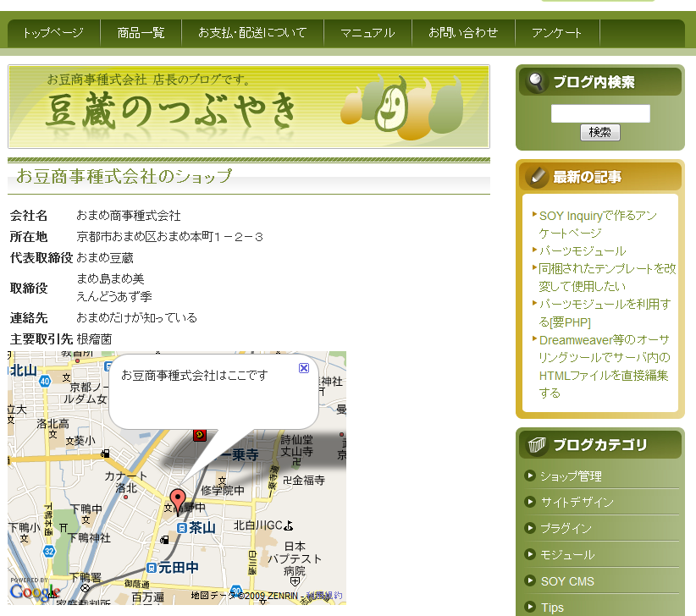Open お支払・配送について menu item
The image size is (696, 616).
252,33
